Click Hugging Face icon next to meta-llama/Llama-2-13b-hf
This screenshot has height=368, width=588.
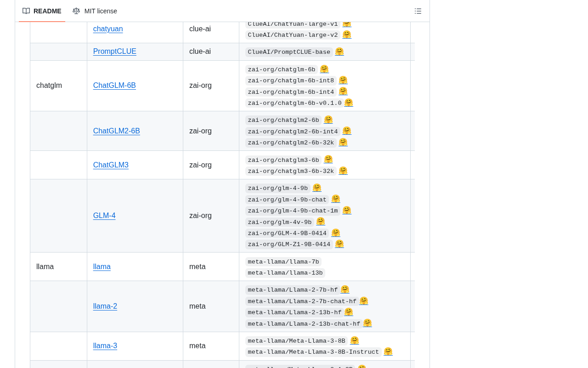click(349, 312)
